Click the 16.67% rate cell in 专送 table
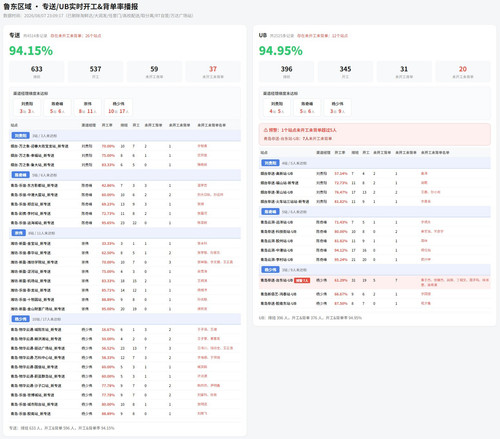The height and width of the screenshot is (439, 500). click(108, 330)
